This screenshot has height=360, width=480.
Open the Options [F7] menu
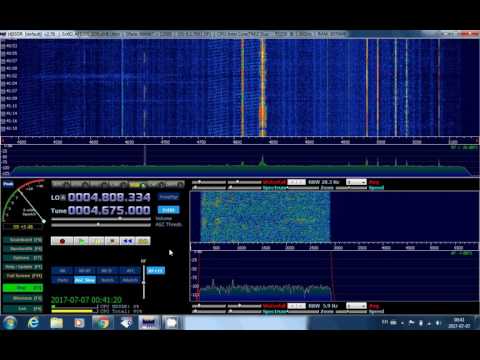[x=23, y=258]
